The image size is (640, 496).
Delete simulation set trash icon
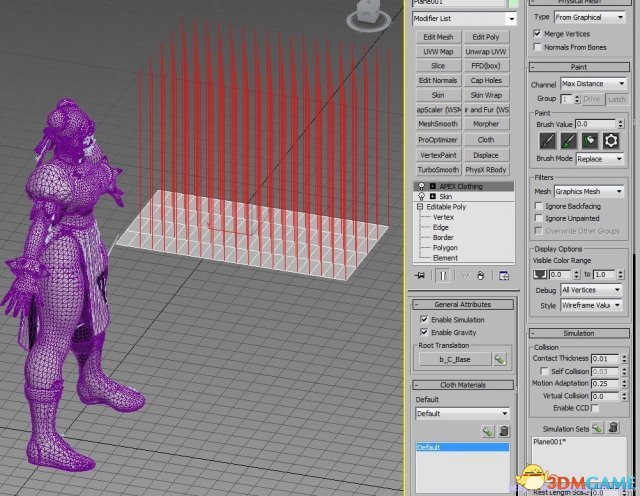[613, 428]
